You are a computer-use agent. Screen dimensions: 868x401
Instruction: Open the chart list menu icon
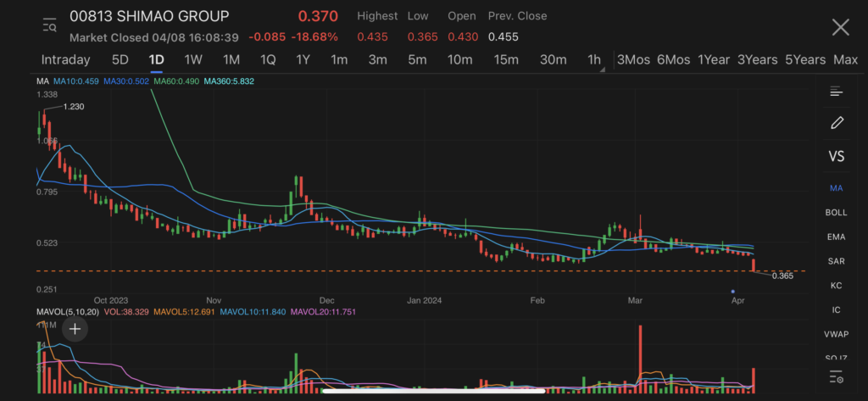836,92
